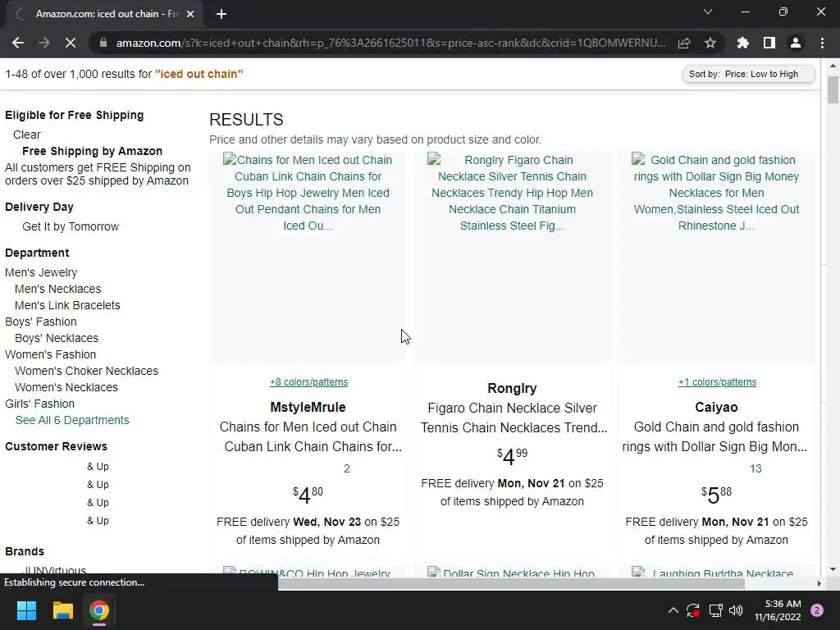Open Figaro Chain Necklace Silver title

(x=514, y=418)
